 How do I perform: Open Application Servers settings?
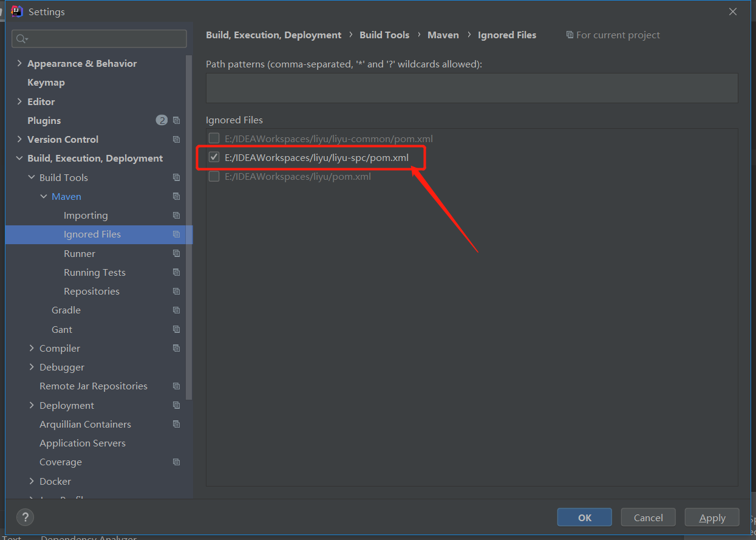click(x=83, y=443)
